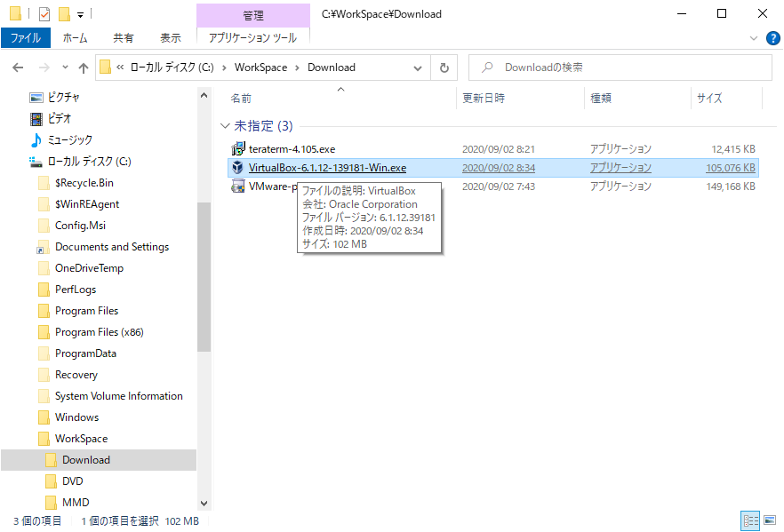Select ローカル ディスク (C:) in navigation pane

pyautogui.click(x=90, y=162)
